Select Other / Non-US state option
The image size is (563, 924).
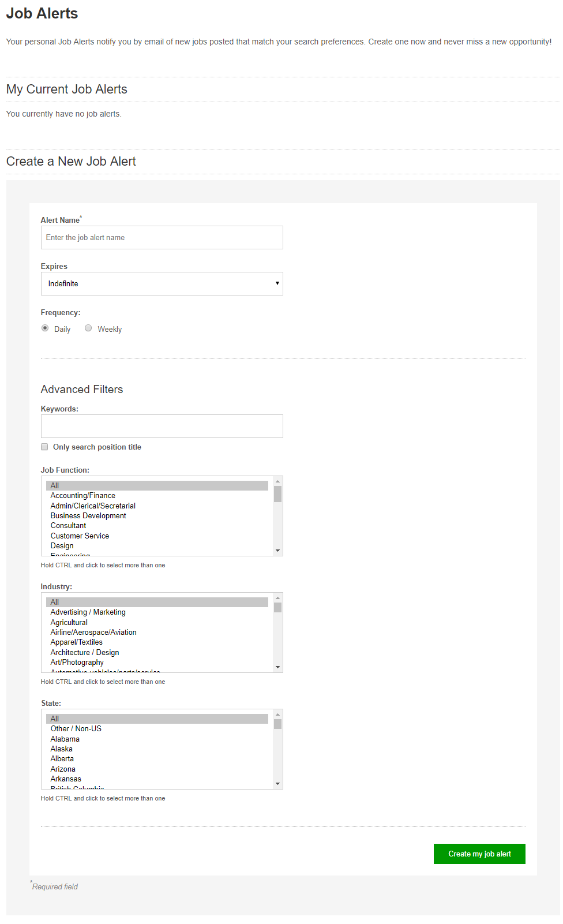point(76,728)
